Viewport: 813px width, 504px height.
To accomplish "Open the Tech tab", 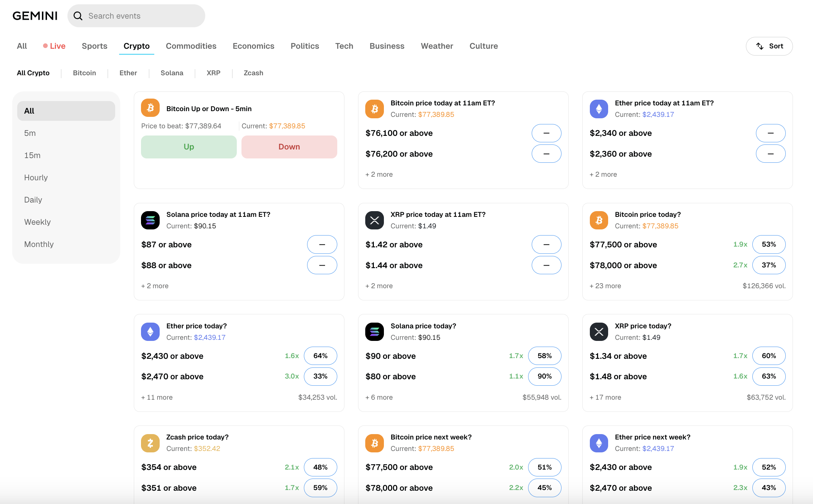I will pos(344,46).
